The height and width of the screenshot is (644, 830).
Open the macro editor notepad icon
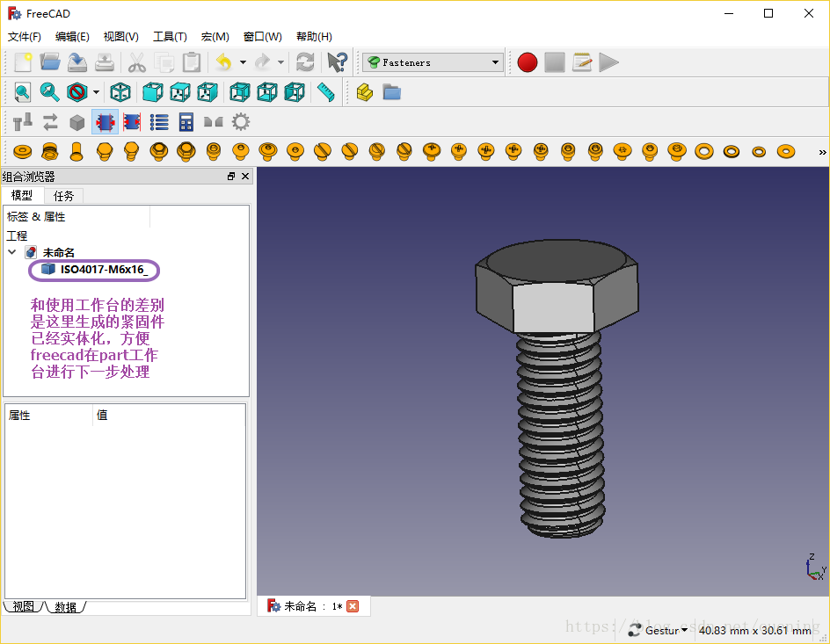click(582, 62)
